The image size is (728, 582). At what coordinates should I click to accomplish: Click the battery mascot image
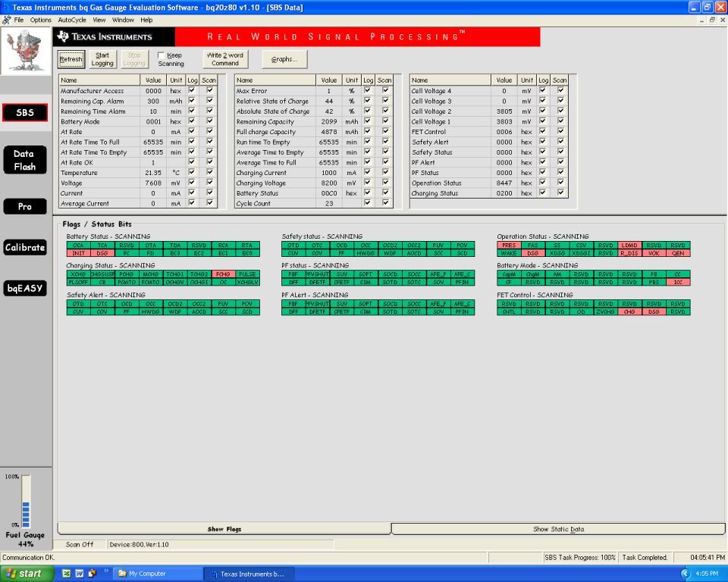pyautogui.click(x=26, y=51)
